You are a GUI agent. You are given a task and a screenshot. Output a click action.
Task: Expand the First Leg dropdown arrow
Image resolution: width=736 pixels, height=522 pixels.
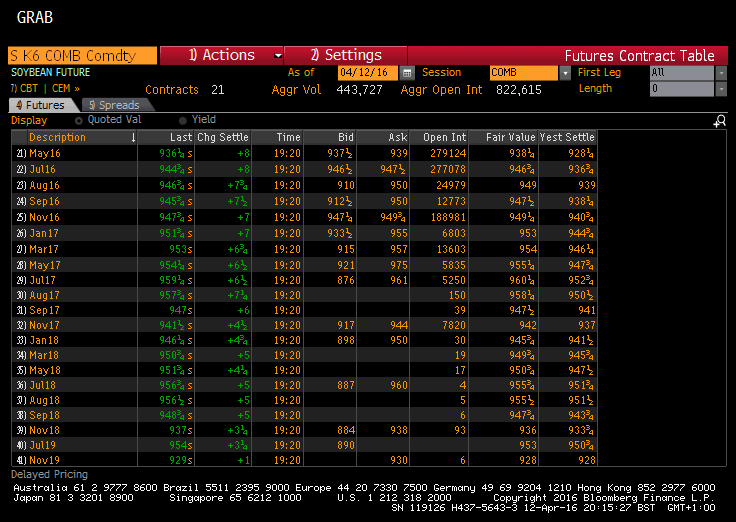721,73
